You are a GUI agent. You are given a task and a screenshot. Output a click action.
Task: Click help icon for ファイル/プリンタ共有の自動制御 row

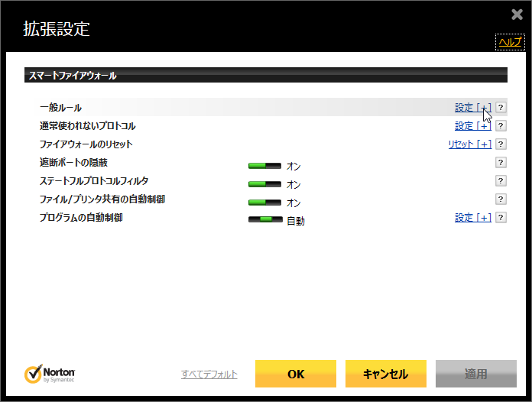pos(501,199)
